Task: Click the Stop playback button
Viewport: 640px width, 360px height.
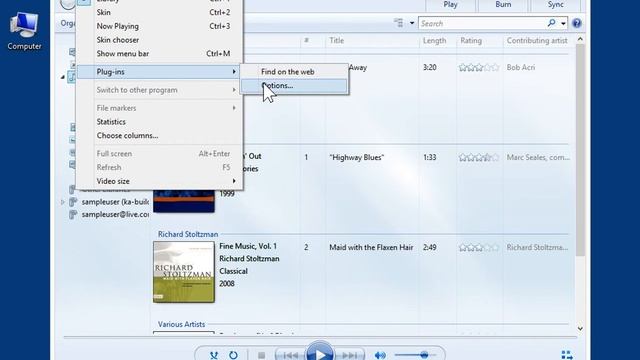Action: [x=261, y=355]
